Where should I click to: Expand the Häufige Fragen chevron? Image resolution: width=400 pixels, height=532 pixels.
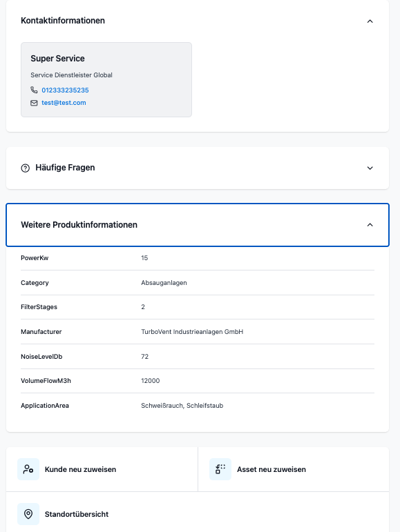point(370,168)
